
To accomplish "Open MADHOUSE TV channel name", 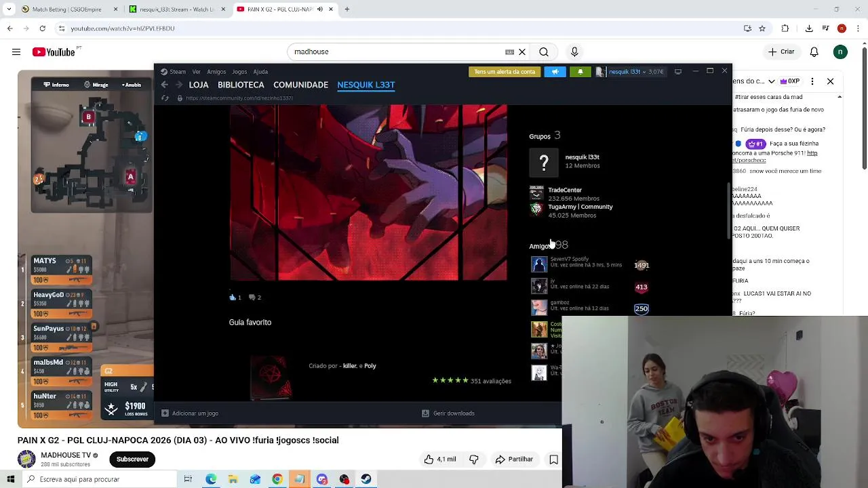I will tap(66, 455).
